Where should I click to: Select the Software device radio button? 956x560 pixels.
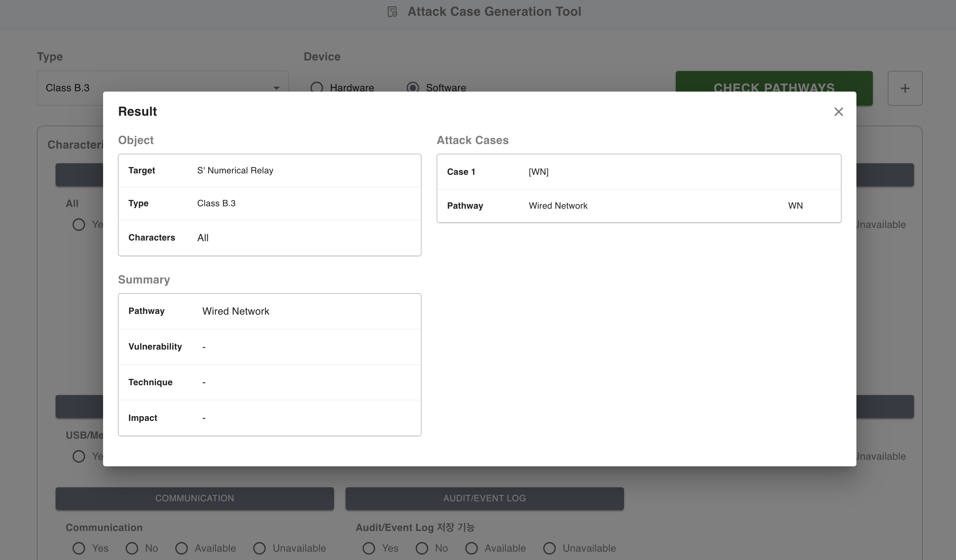coord(413,88)
